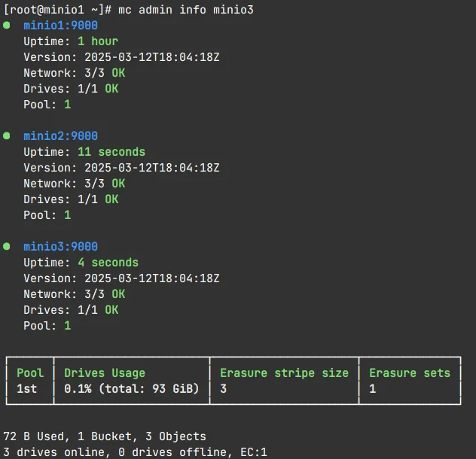The height and width of the screenshot is (459, 476).
Task: Click the command prompt line 'mc admin info minio3'
Action: 128,10
